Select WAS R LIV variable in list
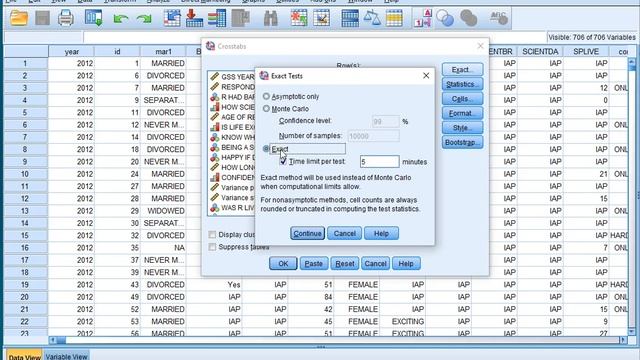The height and width of the screenshot is (360, 640). click(232, 207)
